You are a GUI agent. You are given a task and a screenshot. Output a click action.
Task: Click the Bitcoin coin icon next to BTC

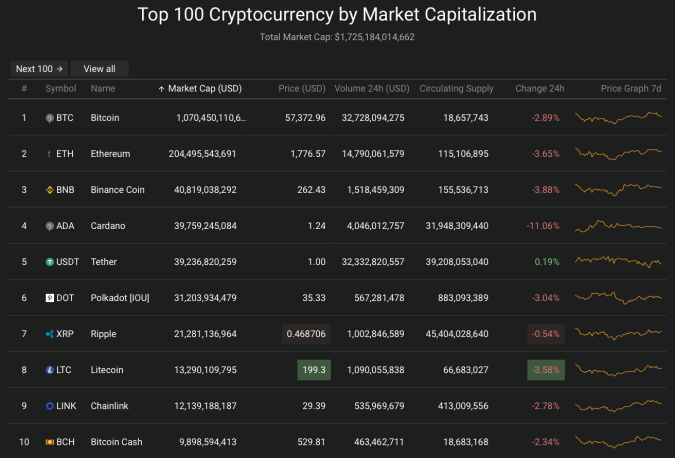tap(50, 118)
